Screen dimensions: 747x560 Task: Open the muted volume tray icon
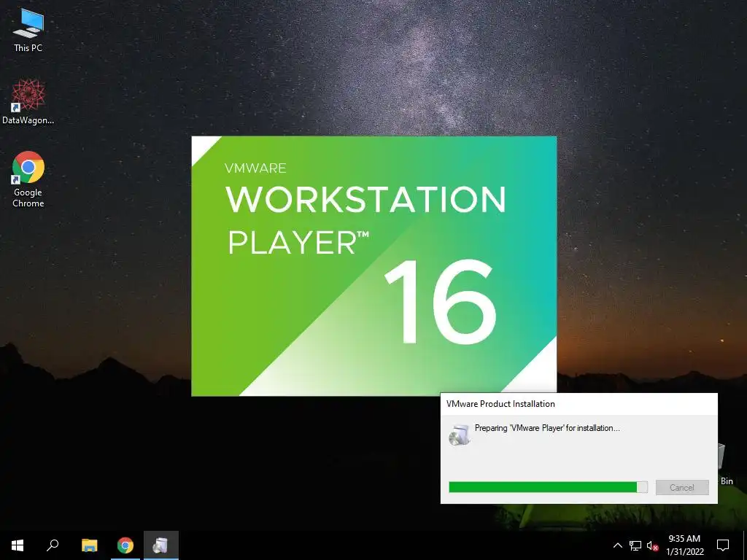click(x=652, y=545)
